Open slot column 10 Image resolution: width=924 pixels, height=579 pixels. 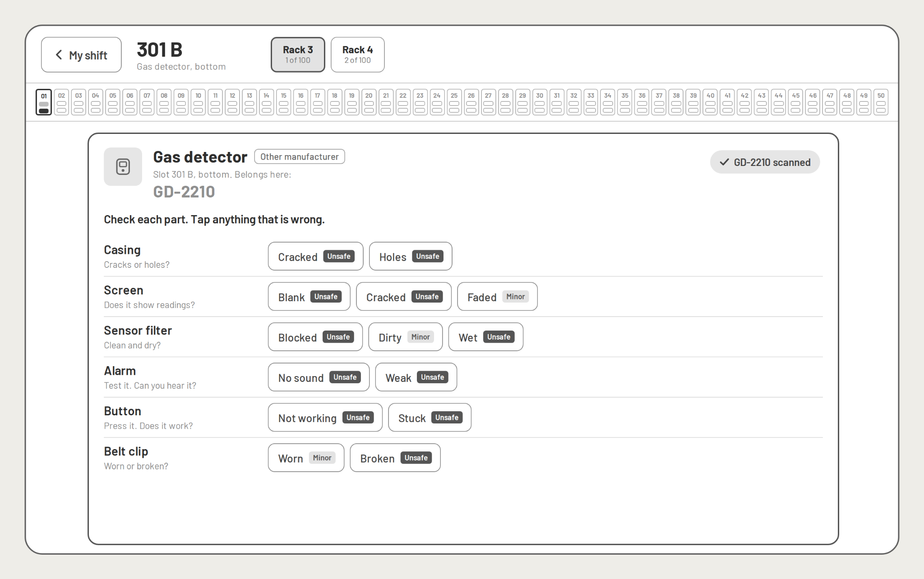[198, 102]
